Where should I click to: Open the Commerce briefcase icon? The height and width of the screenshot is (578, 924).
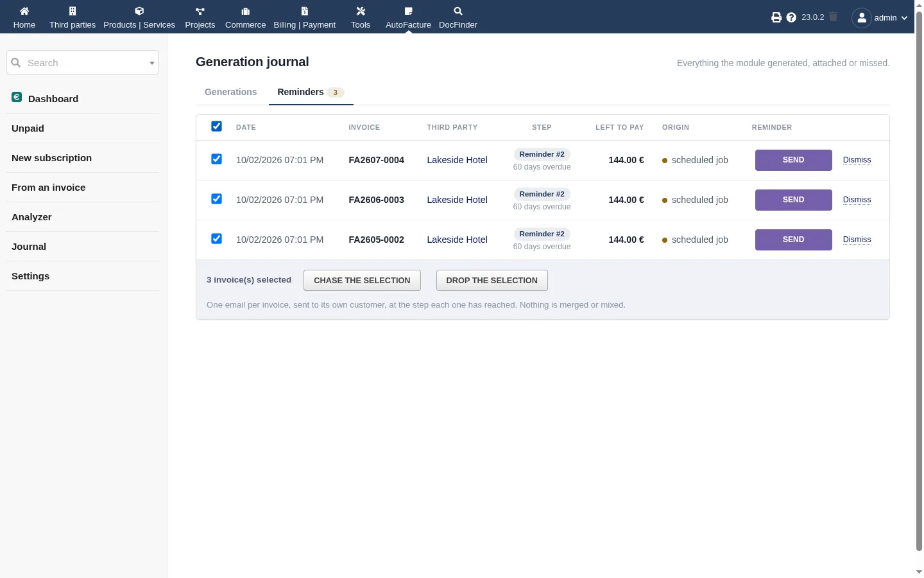click(245, 11)
